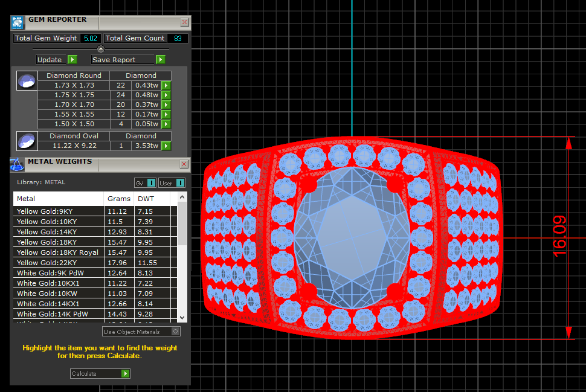Click green arrow on Calculate button
This screenshot has width=586, height=392.
[x=125, y=374]
